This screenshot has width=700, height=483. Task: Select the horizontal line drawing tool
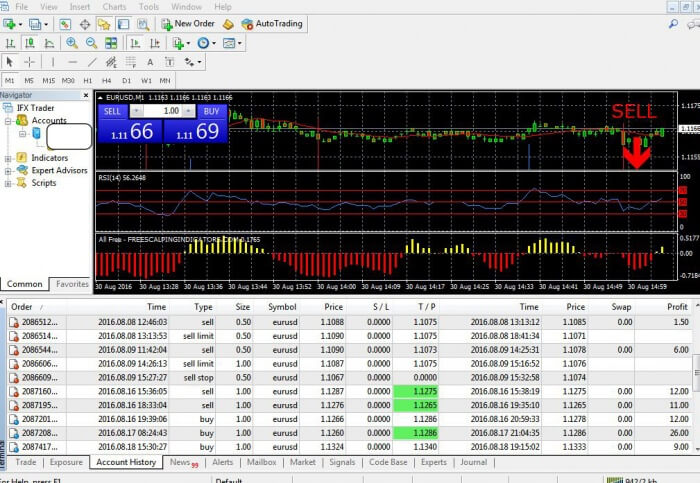tap(75, 62)
